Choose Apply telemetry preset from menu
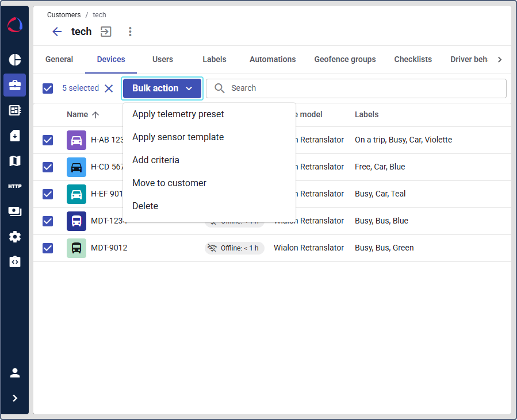The height and width of the screenshot is (420, 517). coord(178,114)
